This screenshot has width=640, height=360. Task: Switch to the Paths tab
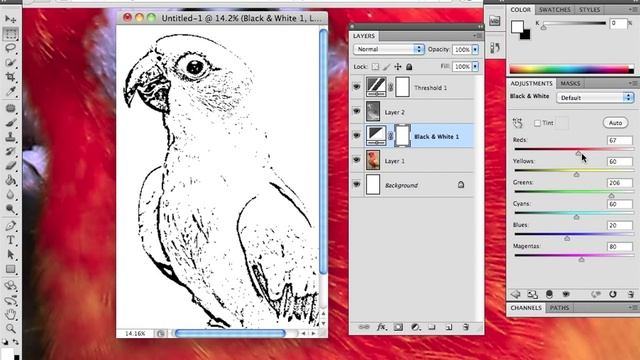[559, 308]
